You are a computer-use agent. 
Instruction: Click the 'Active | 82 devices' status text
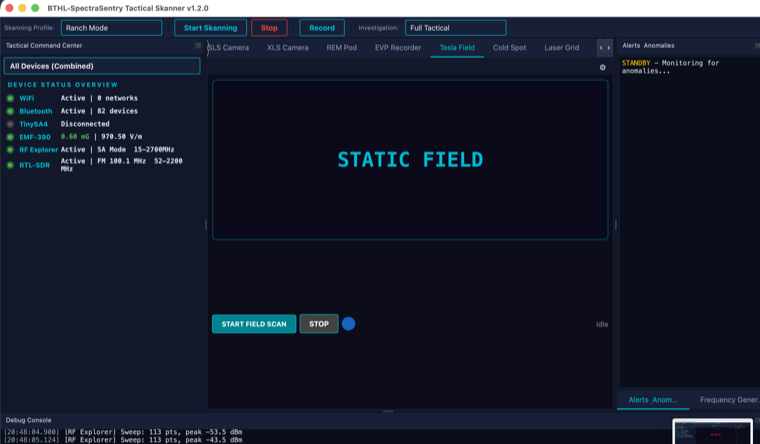tap(99, 111)
